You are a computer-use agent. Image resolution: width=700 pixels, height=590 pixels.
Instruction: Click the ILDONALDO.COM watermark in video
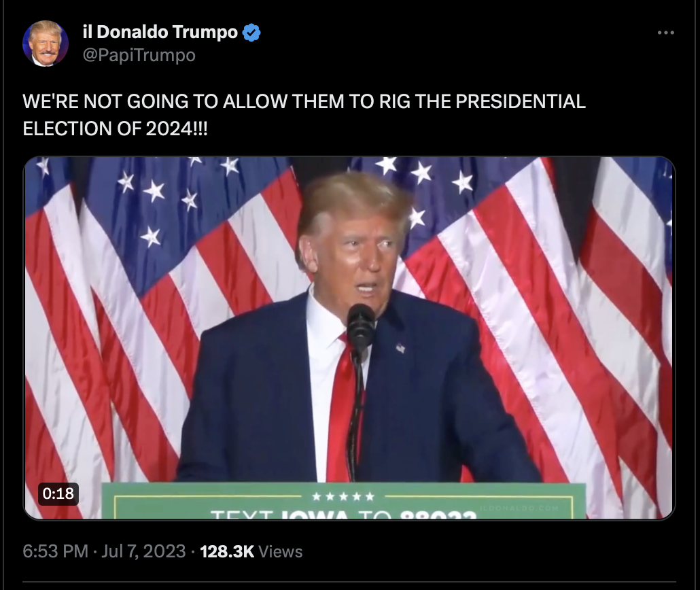[519, 508]
